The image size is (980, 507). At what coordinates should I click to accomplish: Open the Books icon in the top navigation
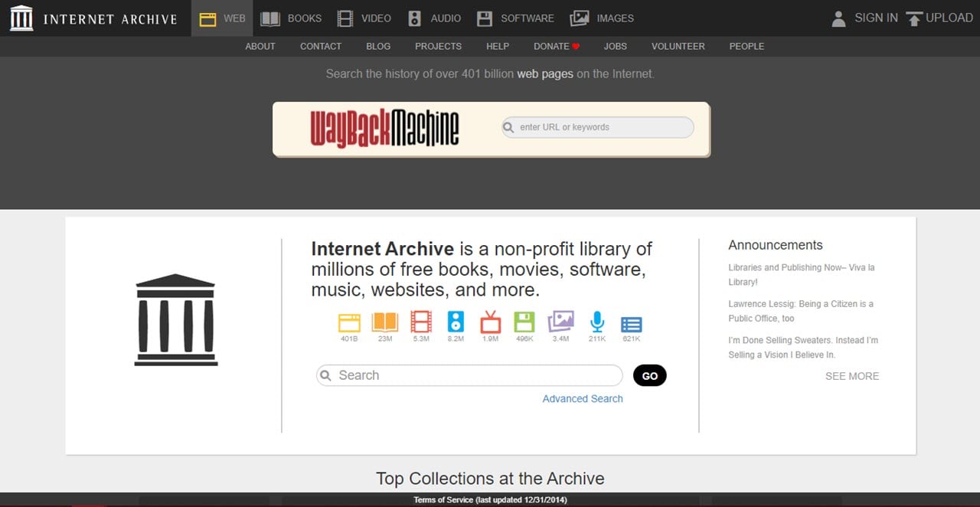pos(269,18)
